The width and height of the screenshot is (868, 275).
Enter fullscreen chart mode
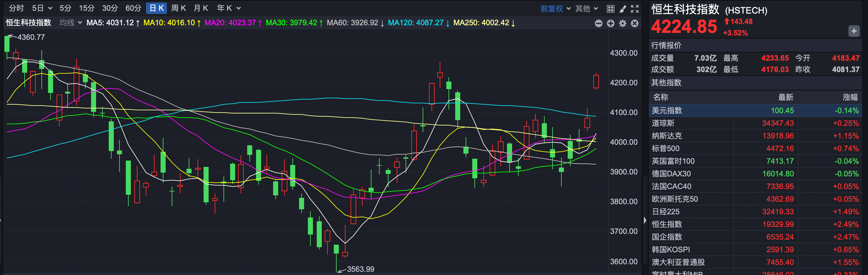[635, 9]
